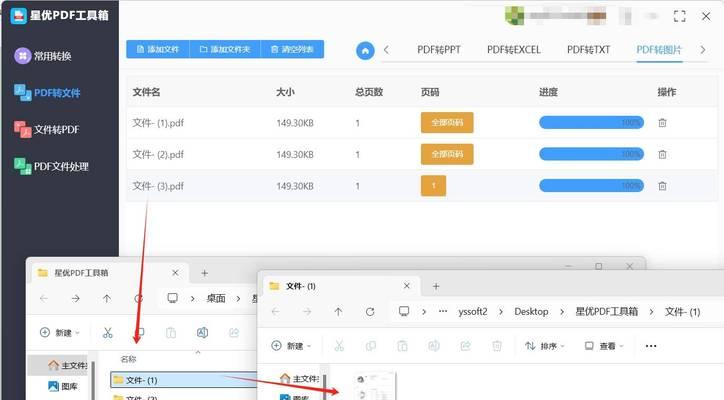Select 主文件夹 in back Explorer sidebar
Viewport: 724px width, 400px height.
[x=67, y=366]
